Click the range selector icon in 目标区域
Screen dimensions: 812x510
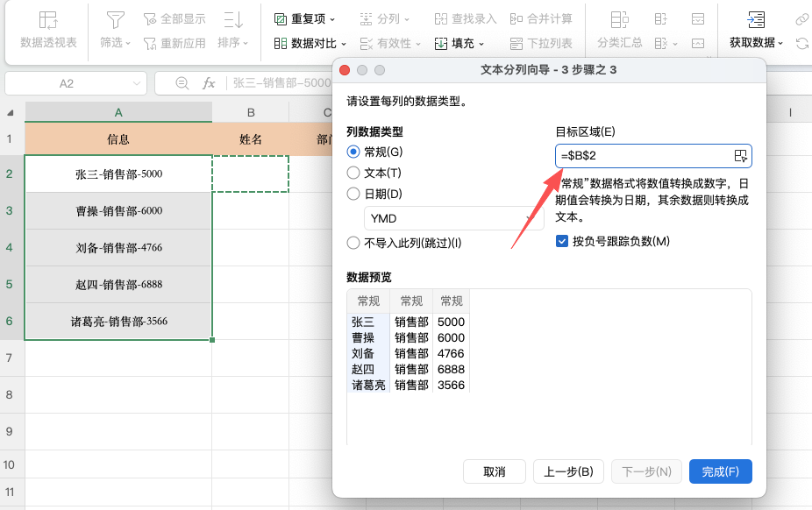[x=741, y=156]
